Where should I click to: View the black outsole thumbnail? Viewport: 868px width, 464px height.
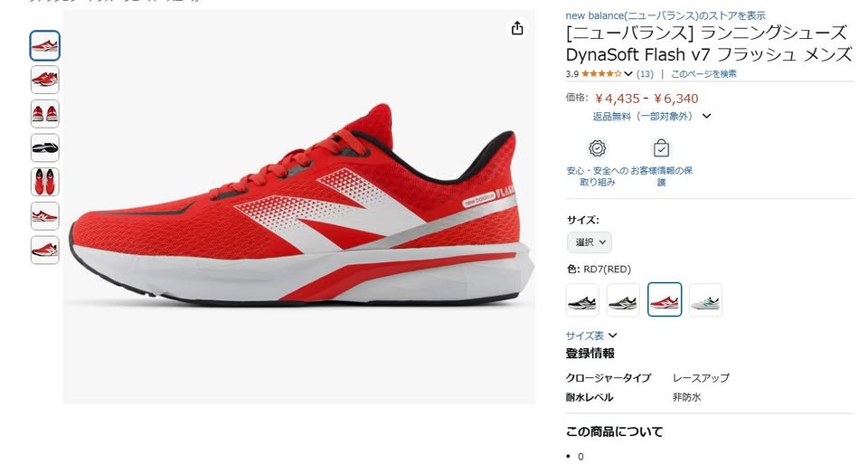point(45,147)
